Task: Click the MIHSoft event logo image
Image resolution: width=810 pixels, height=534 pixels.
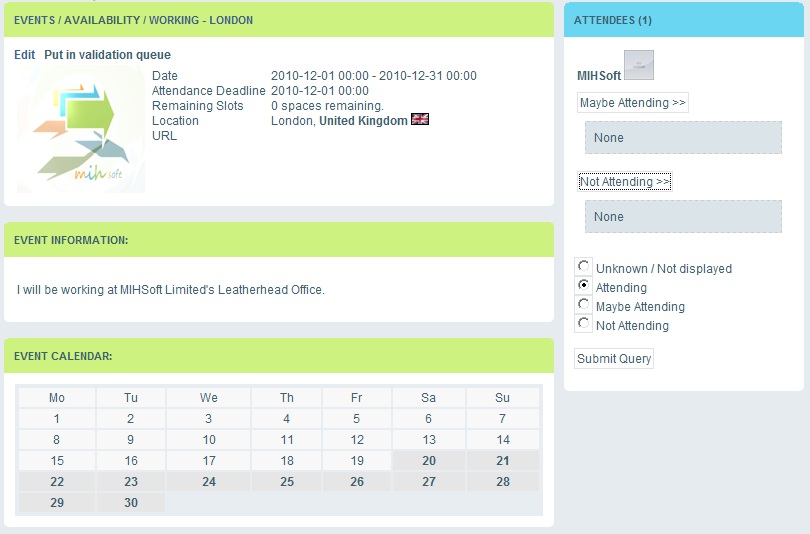Action: point(80,130)
